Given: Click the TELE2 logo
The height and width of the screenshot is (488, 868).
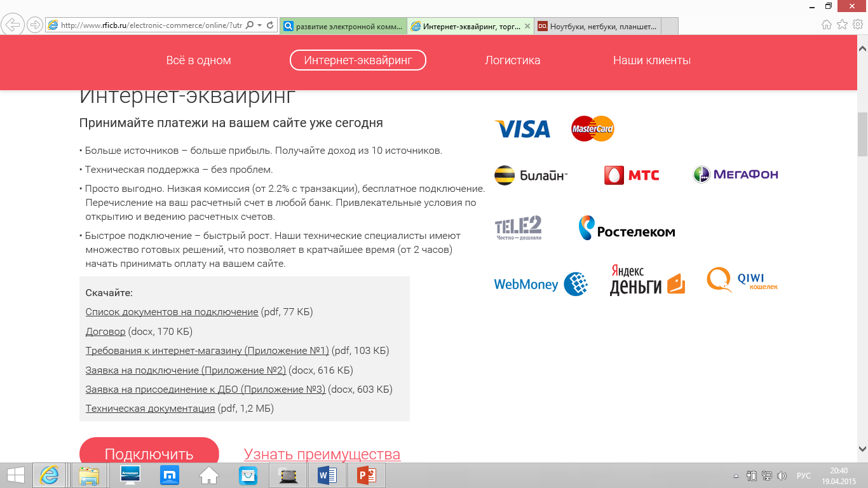Looking at the screenshot, I should tap(519, 228).
